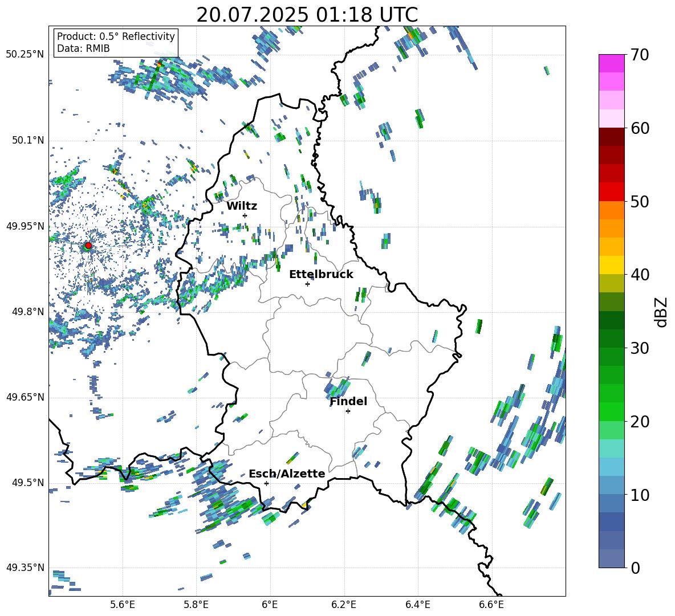
Task: Click the 49.5°N latitude label
Action: pos(27,482)
